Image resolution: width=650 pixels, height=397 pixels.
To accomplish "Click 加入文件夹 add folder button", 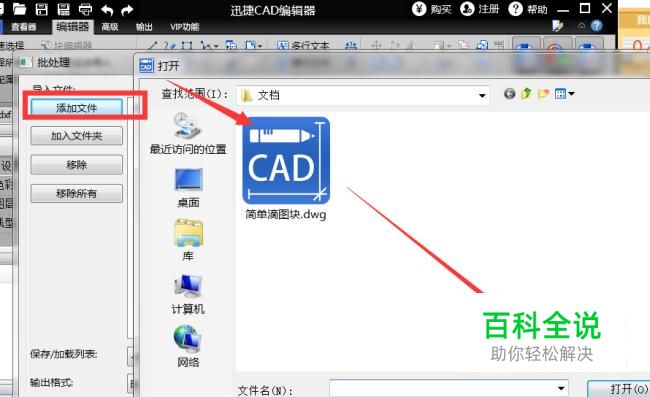I will coord(77,136).
